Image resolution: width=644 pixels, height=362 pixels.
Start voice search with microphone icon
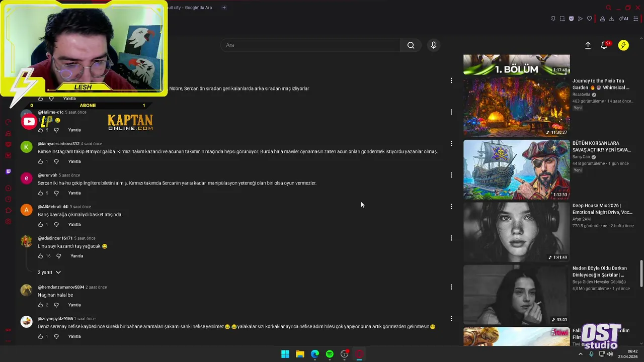click(x=434, y=45)
